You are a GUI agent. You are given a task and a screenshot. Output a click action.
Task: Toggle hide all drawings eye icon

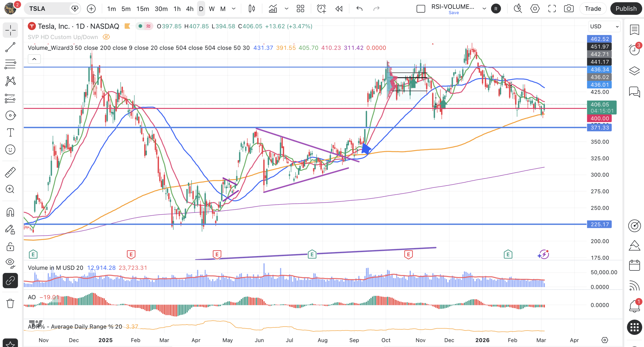click(10, 263)
